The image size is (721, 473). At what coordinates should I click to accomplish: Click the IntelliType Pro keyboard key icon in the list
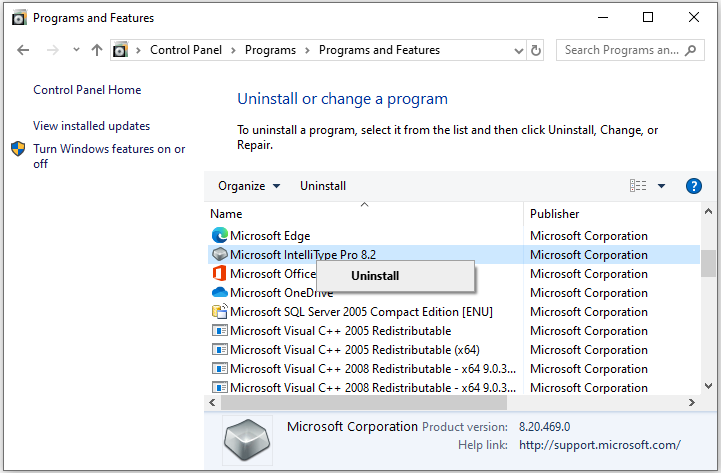coord(220,254)
